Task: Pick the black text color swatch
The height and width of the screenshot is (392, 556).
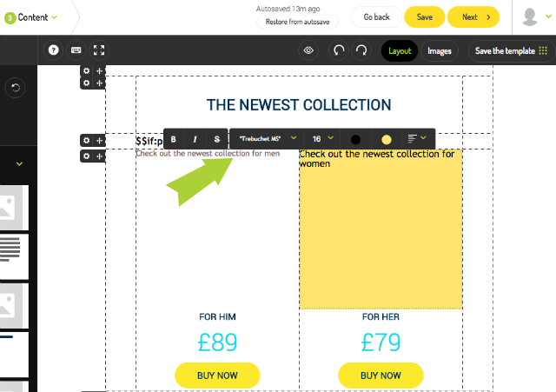Action: 355,139
